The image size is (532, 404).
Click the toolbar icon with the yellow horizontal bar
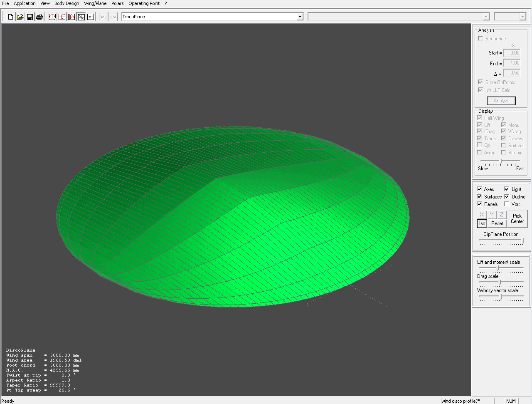coord(91,17)
